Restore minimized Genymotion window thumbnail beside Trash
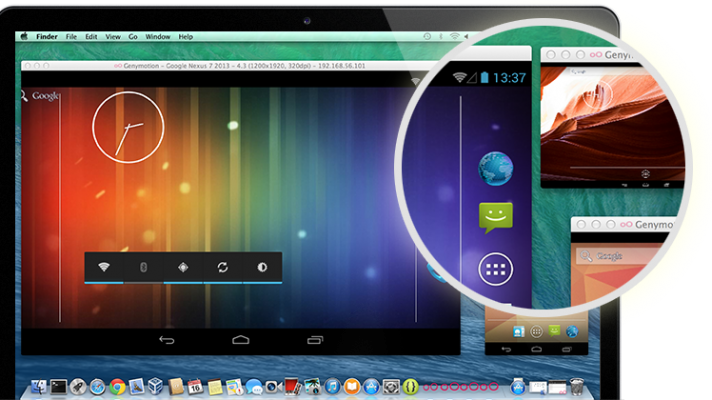 (557, 387)
